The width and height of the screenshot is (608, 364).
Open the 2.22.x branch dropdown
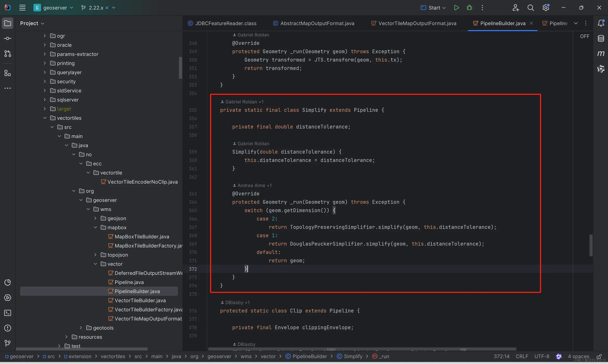point(98,8)
